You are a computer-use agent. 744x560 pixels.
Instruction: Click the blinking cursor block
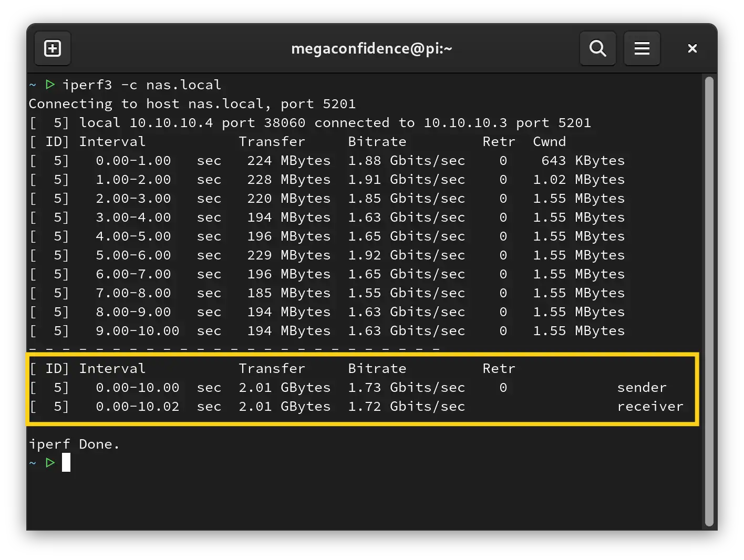pos(66,462)
